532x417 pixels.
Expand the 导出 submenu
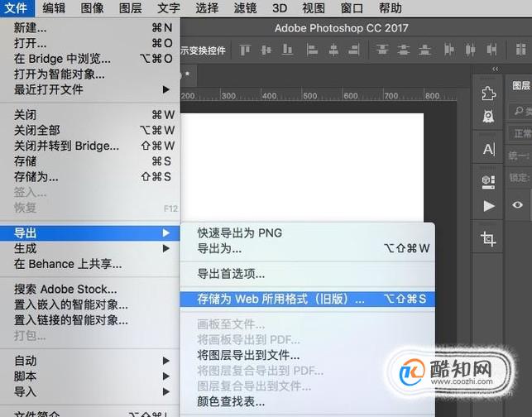click(90, 233)
